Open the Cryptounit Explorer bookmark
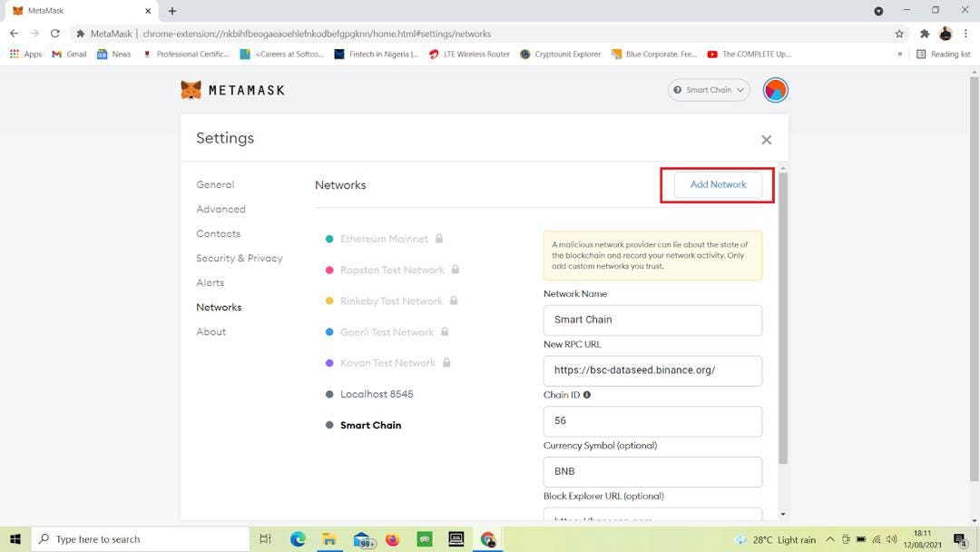This screenshot has width=980, height=552. click(561, 54)
